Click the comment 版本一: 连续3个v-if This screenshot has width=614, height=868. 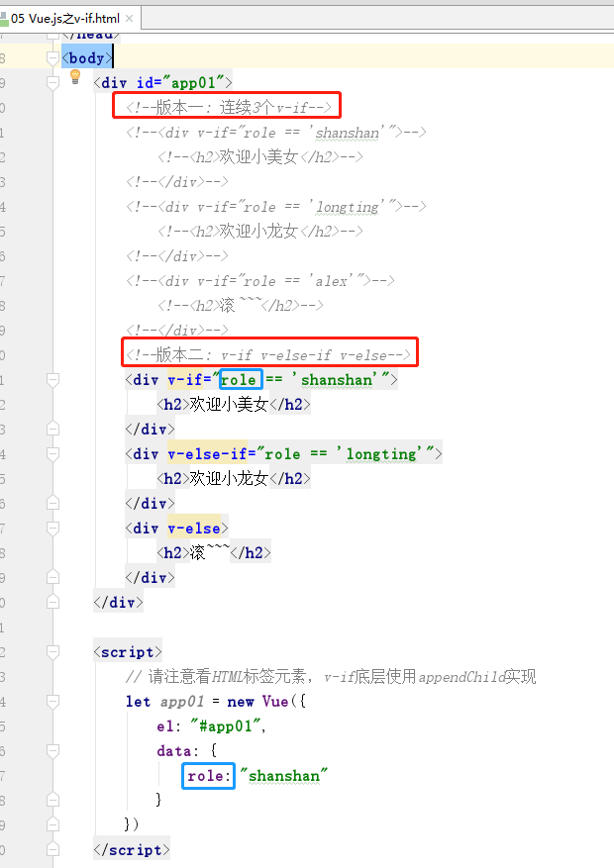pyautogui.click(x=228, y=107)
